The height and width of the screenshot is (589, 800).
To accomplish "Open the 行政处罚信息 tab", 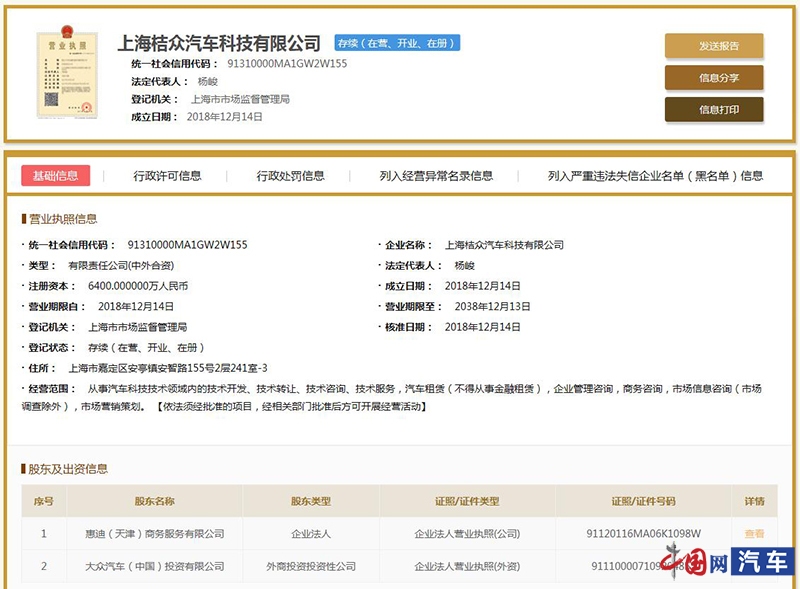I will click(290, 176).
